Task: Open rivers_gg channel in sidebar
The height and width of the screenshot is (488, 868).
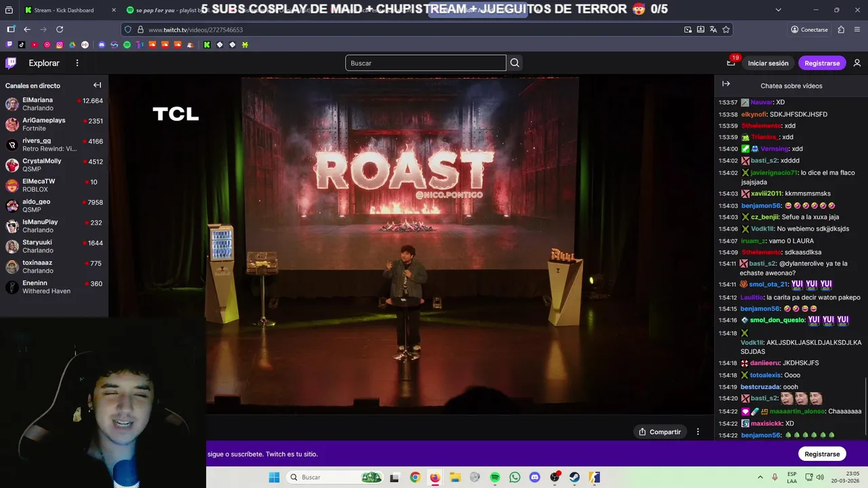Action: [x=54, y=144]
